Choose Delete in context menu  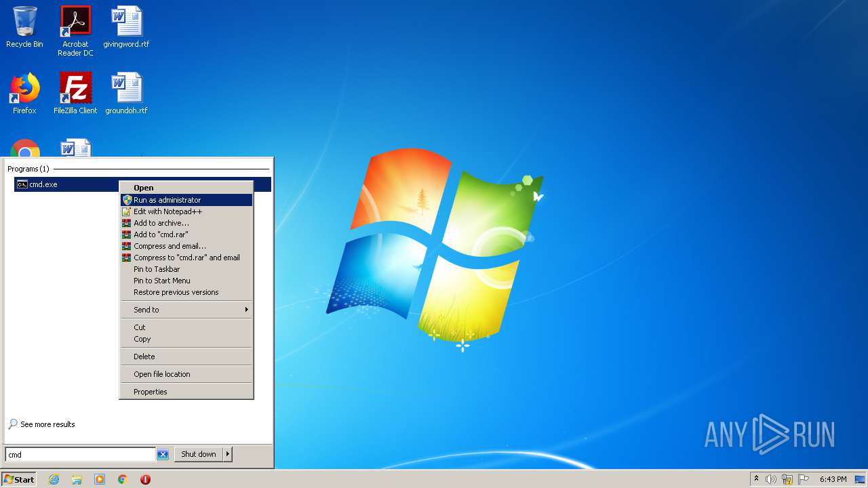(x=186, y=357)
